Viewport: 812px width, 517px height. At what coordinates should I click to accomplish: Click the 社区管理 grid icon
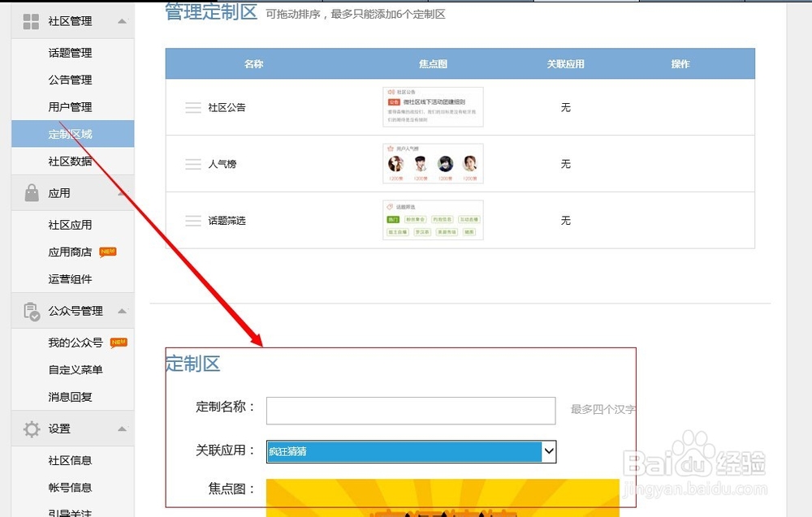[x=29, y=22]
